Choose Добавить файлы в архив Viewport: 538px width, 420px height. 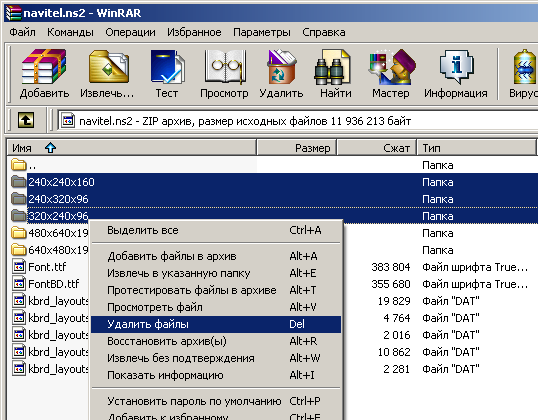tap(216, 256)
